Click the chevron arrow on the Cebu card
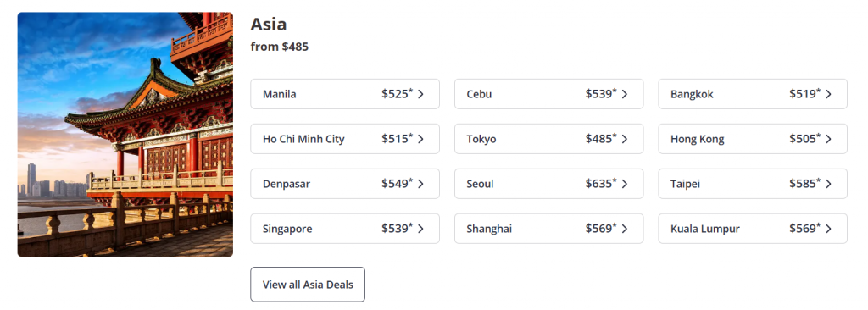Image resolution: width=868 pixels, height=310 pixels. tap(625, 94)
